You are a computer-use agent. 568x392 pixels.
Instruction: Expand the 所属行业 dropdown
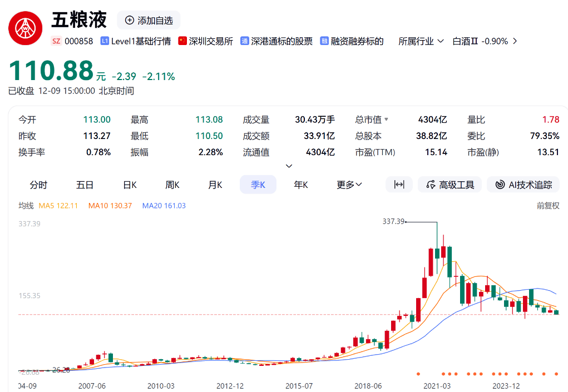click(x=421, y=41)
